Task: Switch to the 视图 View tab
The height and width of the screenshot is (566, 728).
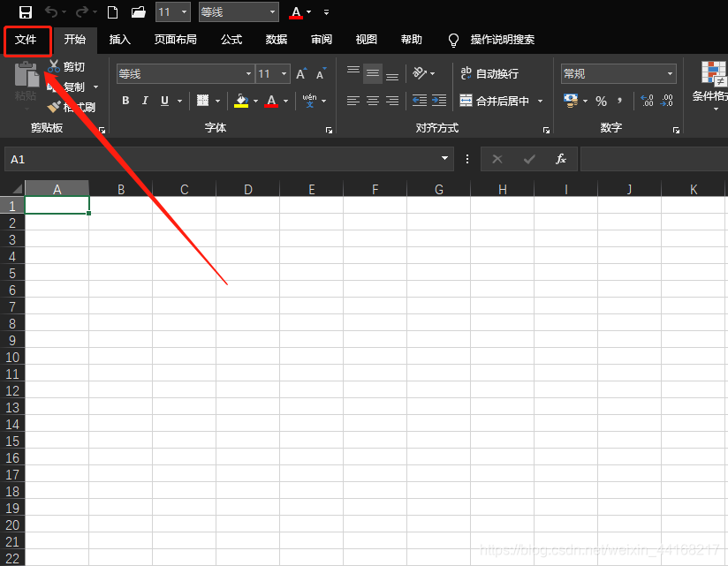Action: (x=367, y=40)
